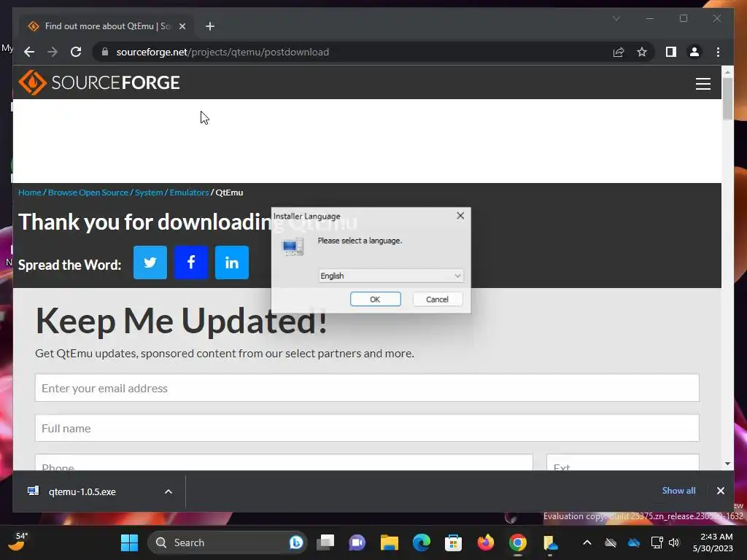
Task: Launch Microsoft Edge from taskbar
Action: pyautogui.click(x=421, y=542)
